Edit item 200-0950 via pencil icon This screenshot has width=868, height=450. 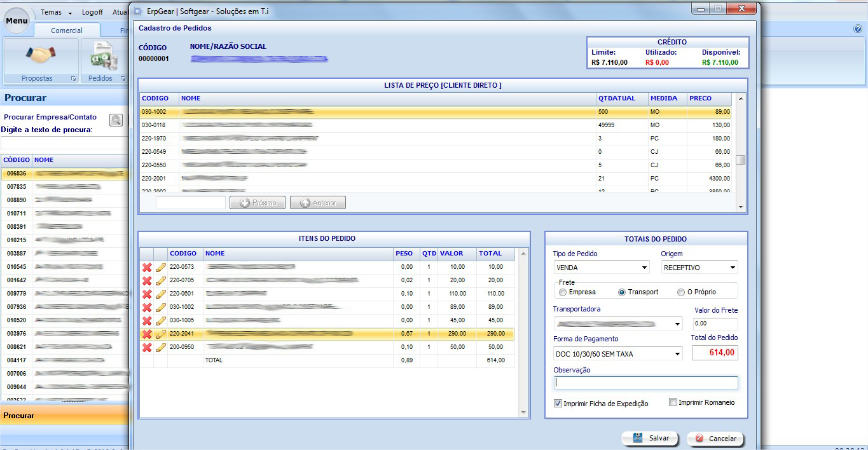161,348
